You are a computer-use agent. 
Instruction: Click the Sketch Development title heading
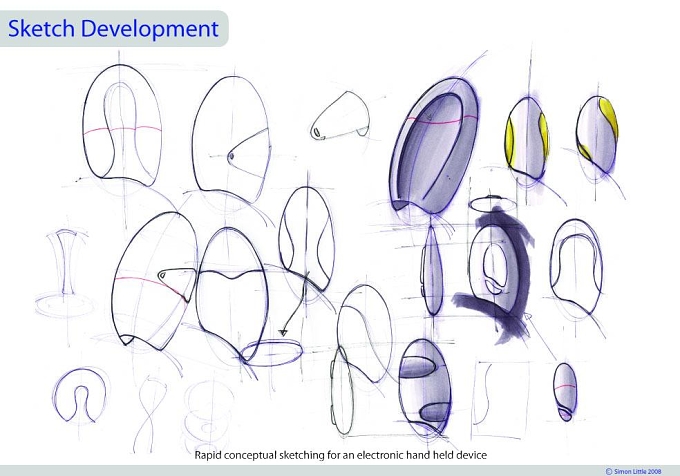point(113,29)
